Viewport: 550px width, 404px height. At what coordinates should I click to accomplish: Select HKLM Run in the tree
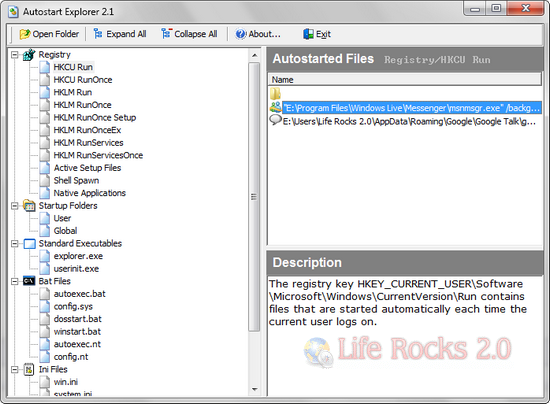[x=73, y=92]
